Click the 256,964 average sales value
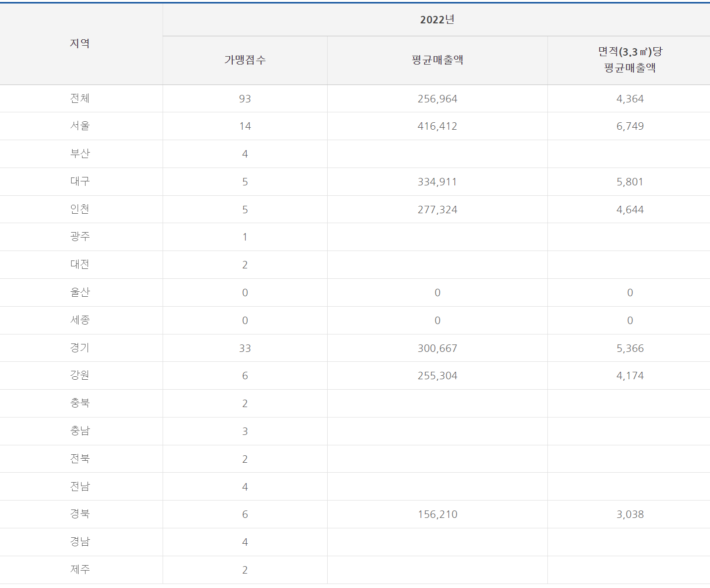Viewport: 710px width, 588px height. tap(437, 99)
